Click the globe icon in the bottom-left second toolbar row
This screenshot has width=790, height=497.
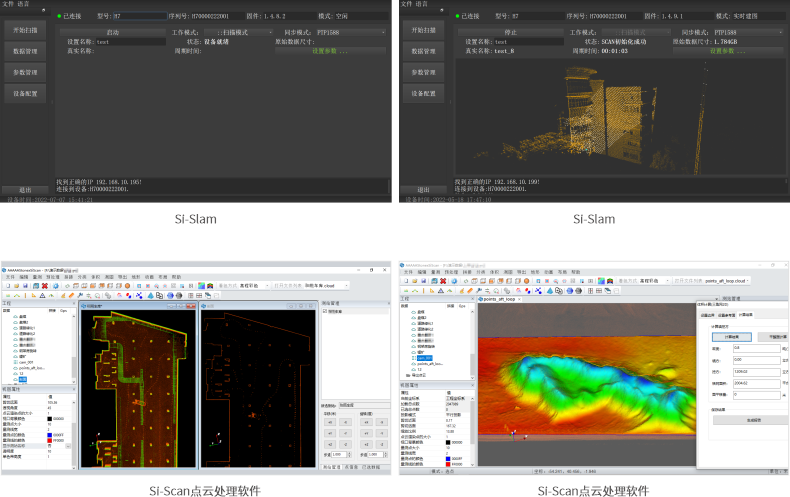[x=170, y=295]
